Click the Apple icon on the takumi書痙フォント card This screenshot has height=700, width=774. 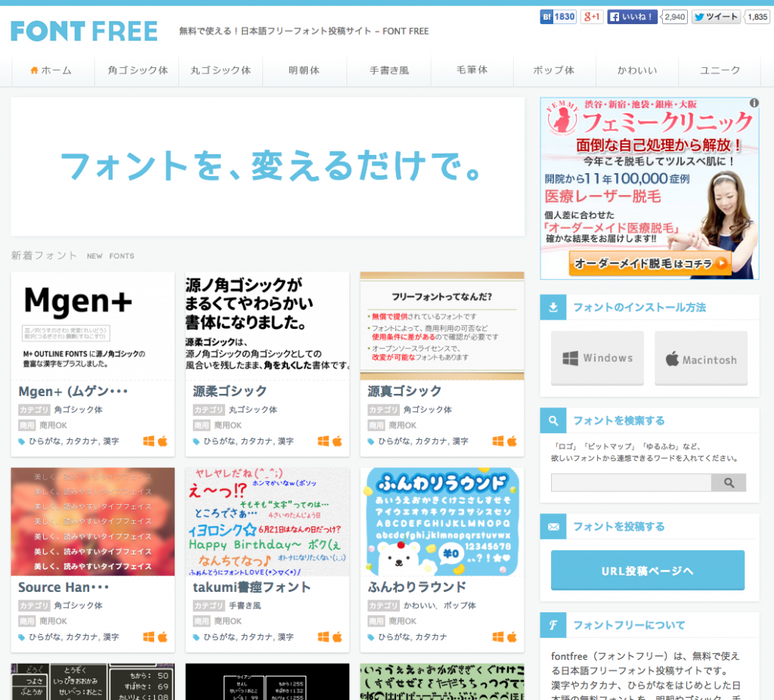[x=337, y=637]
